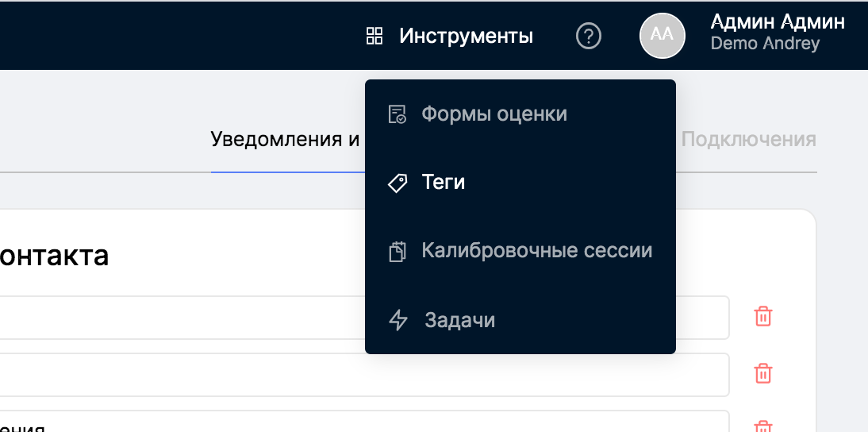This screenshot has height=432, width=868.
Task: Click the AA user avatar
Action: (x=663, y=36)
